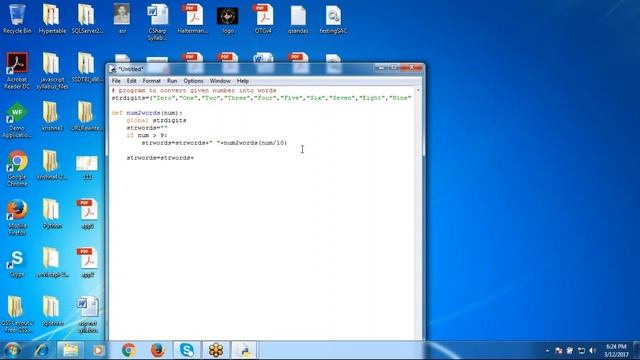Select the 'asr' photo icon on desktop
The width and height of the screenshot is (640, 360).
click(x=122, y=19)
